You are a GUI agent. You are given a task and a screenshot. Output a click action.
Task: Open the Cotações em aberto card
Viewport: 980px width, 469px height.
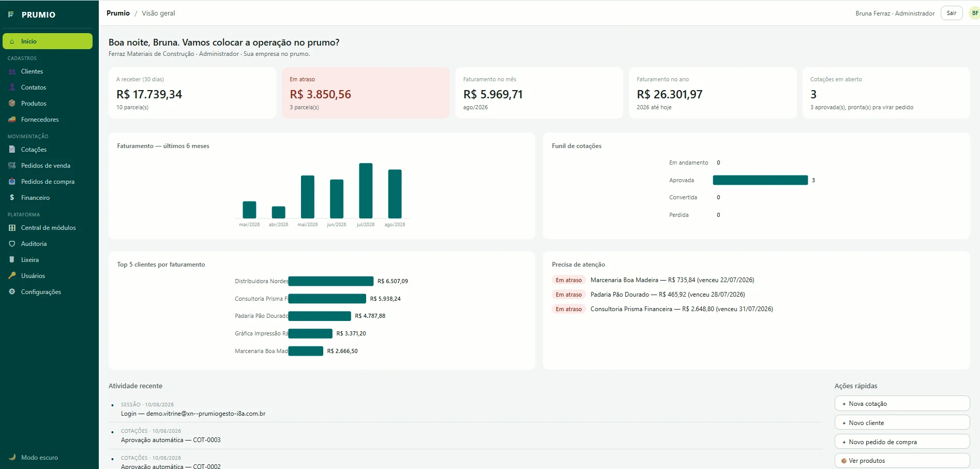point(886,93)
